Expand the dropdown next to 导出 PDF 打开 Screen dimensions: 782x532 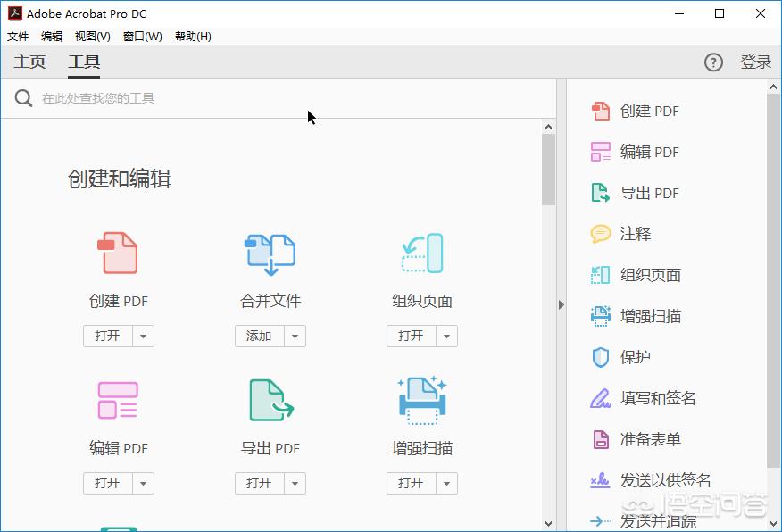point(294,483)
